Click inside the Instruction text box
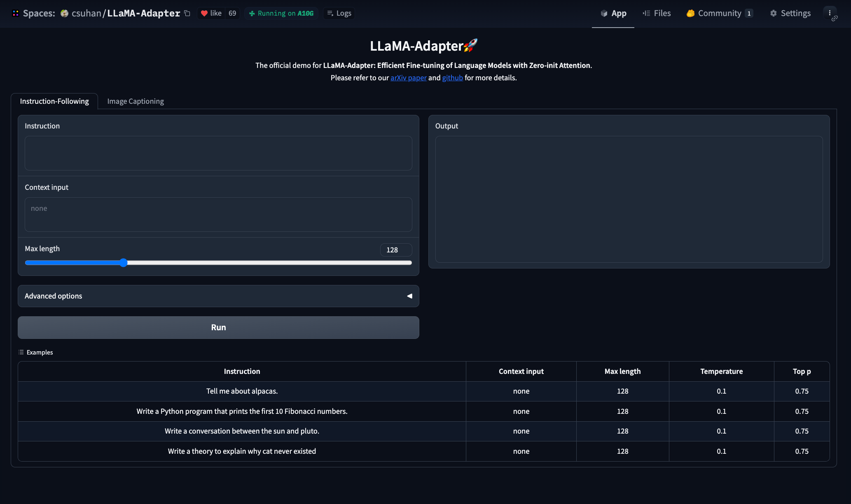851x504 pixels. click(218, 153)
